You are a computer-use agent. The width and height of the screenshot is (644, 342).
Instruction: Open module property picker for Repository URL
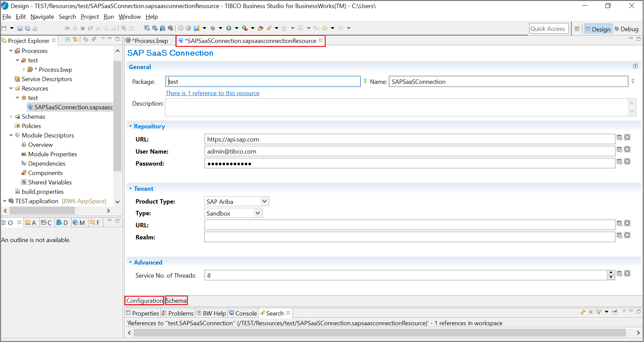tap(620, 137)
